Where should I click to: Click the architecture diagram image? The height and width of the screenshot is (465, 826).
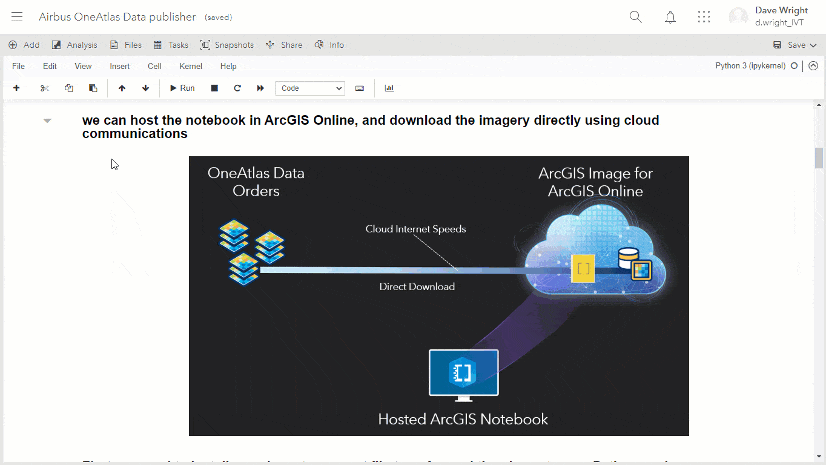439,296
